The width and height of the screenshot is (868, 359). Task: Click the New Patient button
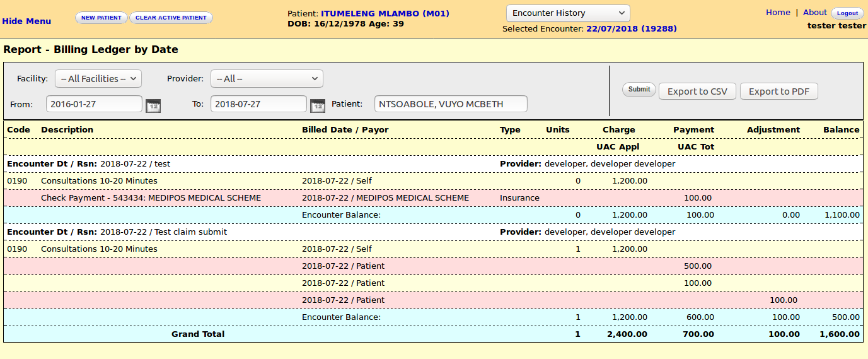[x=101, y=18]
